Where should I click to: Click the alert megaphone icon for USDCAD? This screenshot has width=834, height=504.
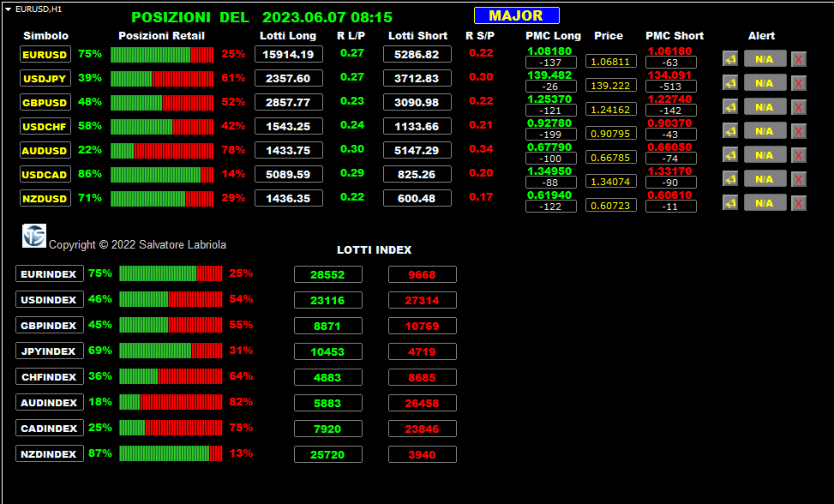click(730, 178)
